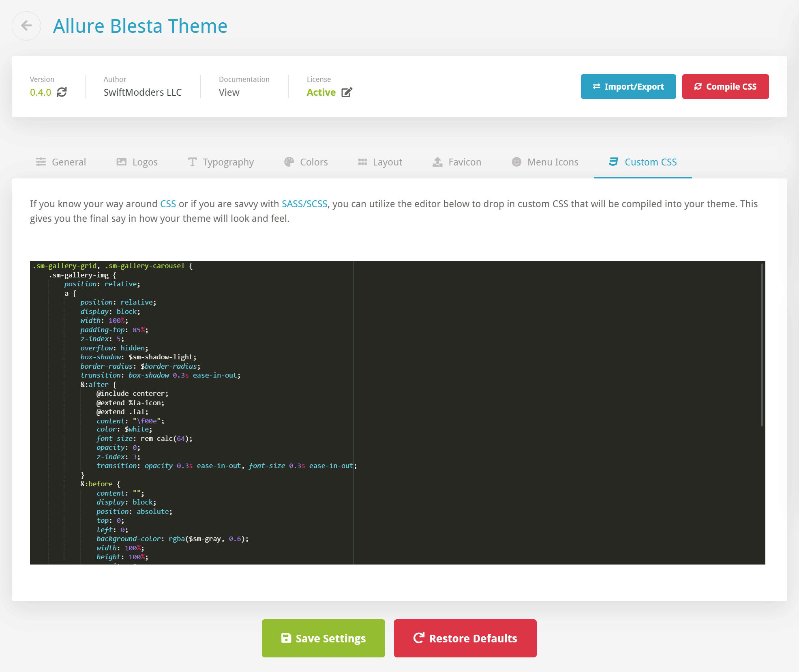Click the "position: absolute;" code line
799x672 pixels.
click(134, 511)
